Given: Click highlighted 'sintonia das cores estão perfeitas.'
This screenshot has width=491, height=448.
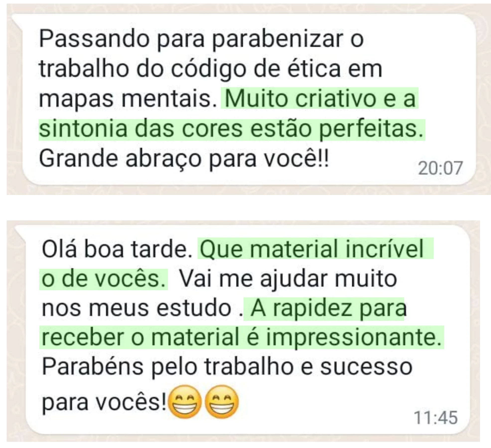Looking at the screenshot, I should tap(232, 129).
